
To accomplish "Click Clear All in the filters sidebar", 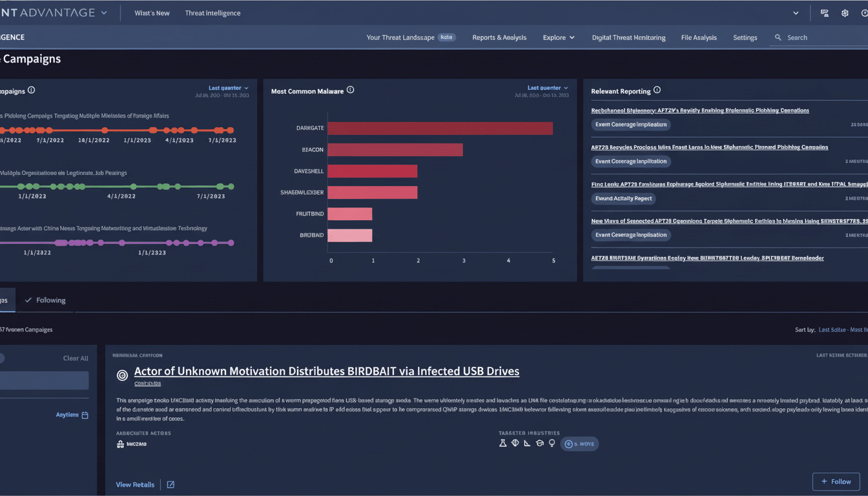I will click(76, 357).
